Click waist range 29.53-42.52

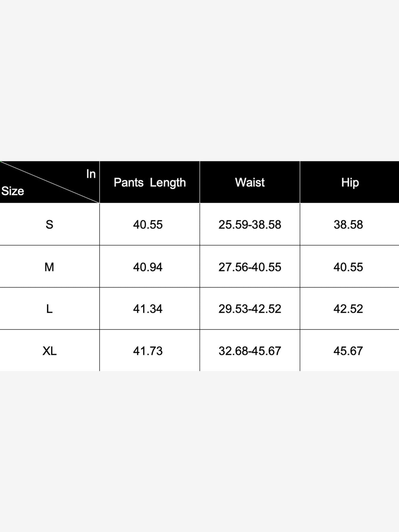(x=250, y=309)
